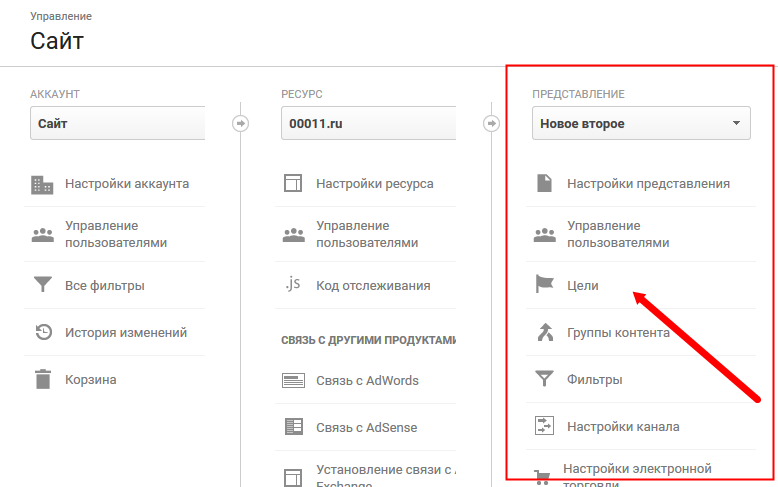
Task: Click the .js tracking code icon
Action: pyautogui.click(x=293, y=284)
